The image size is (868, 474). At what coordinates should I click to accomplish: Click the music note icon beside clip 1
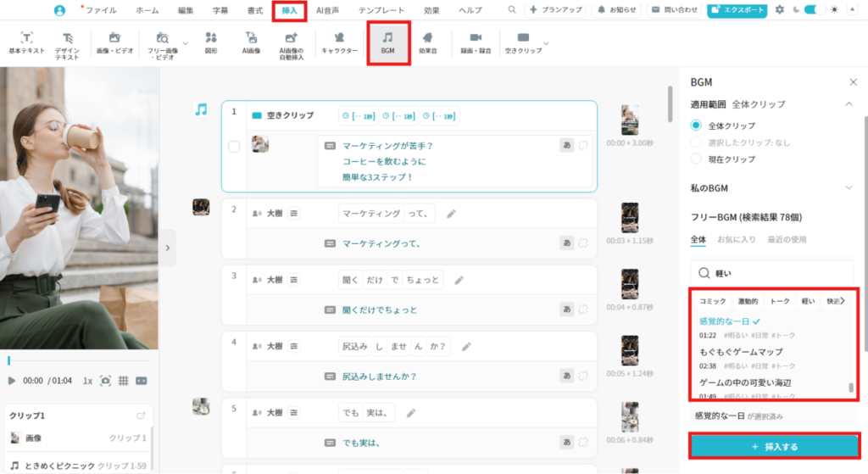201,109
